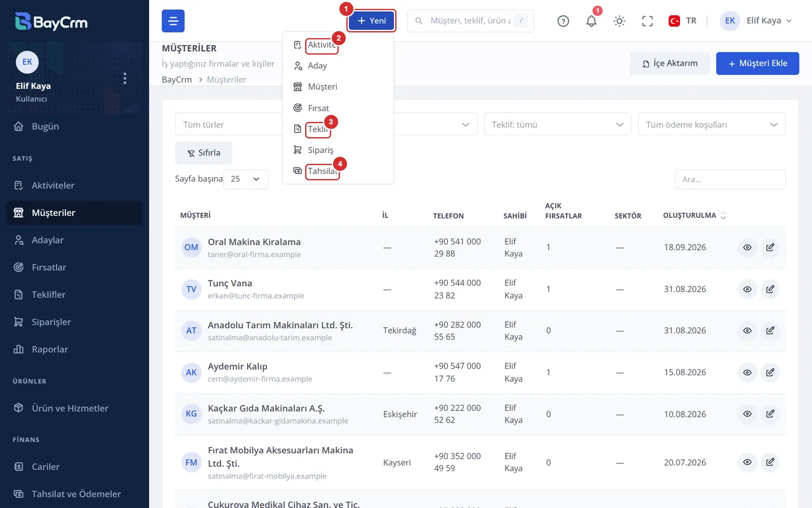Image resolution: width=812 pixels, height=508 pixels.
Task: Toggle the sidebar hamburger menu button
Action: tap(173, 21)
